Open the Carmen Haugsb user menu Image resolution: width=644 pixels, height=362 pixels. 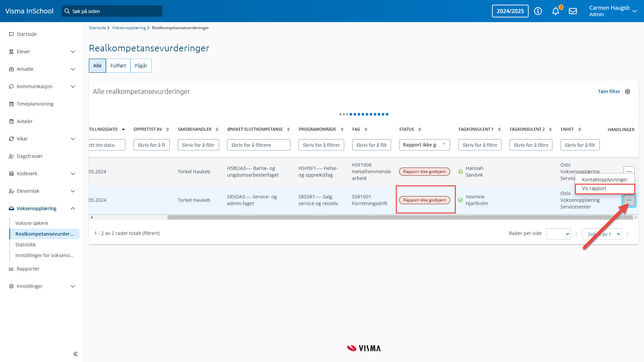point(613,11)
